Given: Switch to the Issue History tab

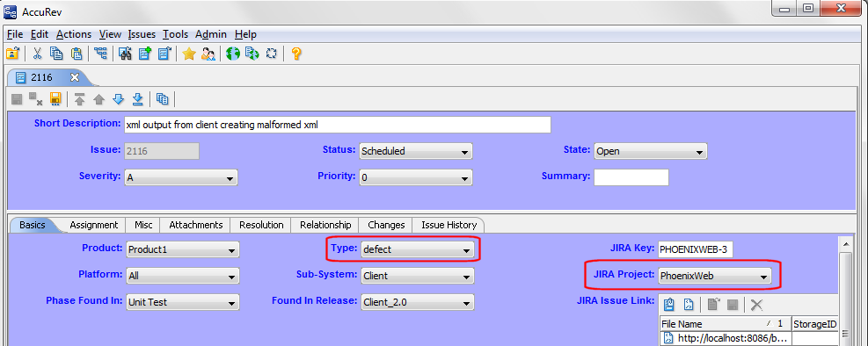Looking at the screenshot, I should [x=449, y=225].
